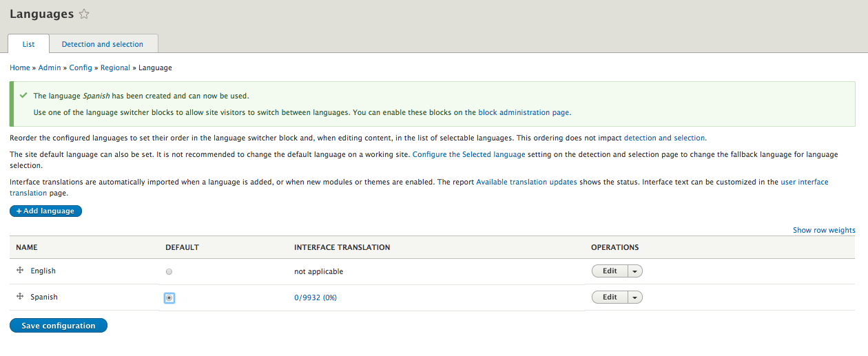This screenshot has height=356, width=868.
Task: Expand the English row operations dropdown arrow
Action: click(634, 271)
